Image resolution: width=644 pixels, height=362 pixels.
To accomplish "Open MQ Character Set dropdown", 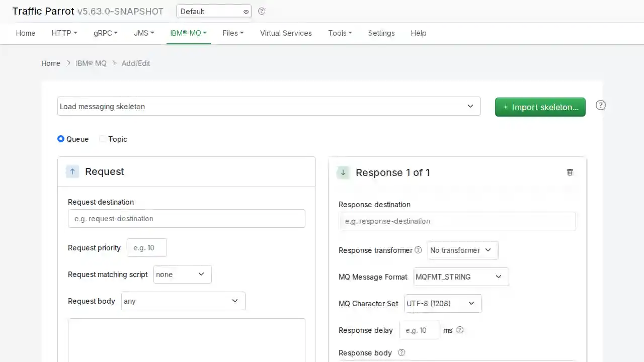I will coord(443,303).
